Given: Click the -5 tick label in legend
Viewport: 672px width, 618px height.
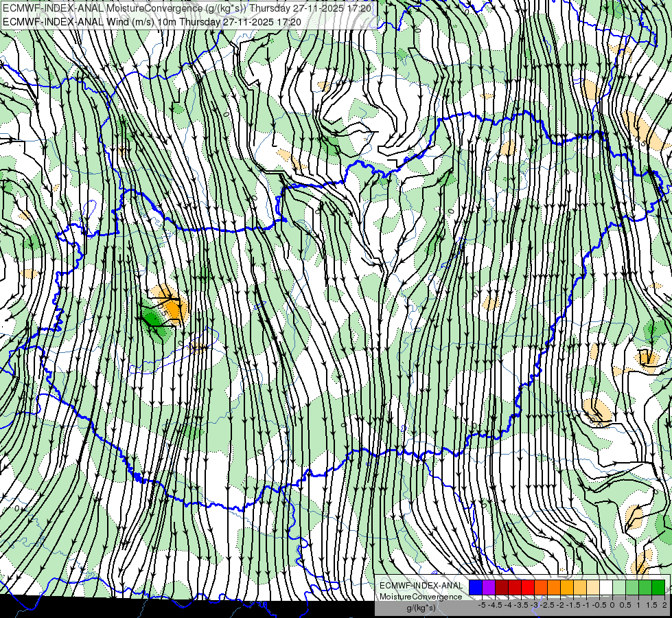Looking at the screenshot, I should pos(482,605).
